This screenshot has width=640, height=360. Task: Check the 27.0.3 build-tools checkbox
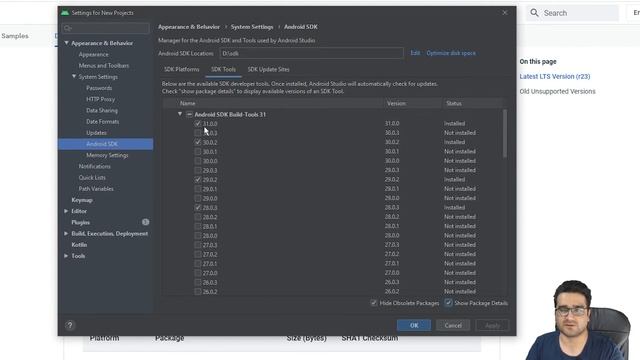198,245
